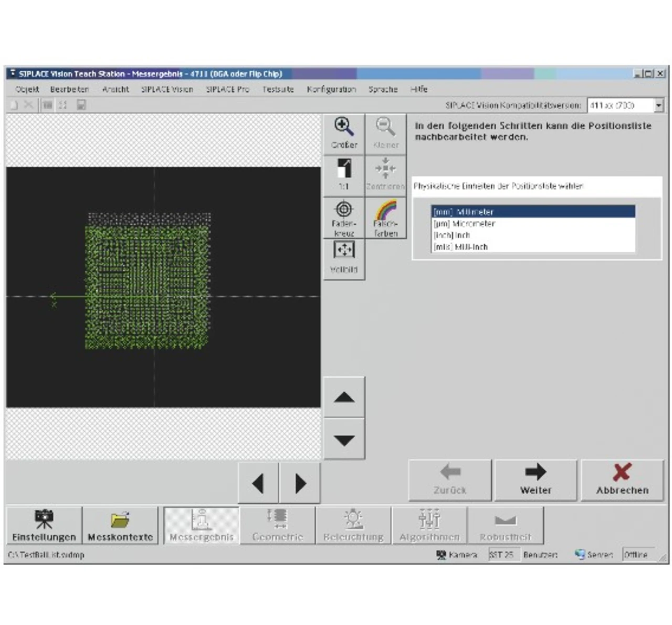This screenshot has height=625, width=672.
Task: Click the SST 25 status field
Action: tap(503, 555)
